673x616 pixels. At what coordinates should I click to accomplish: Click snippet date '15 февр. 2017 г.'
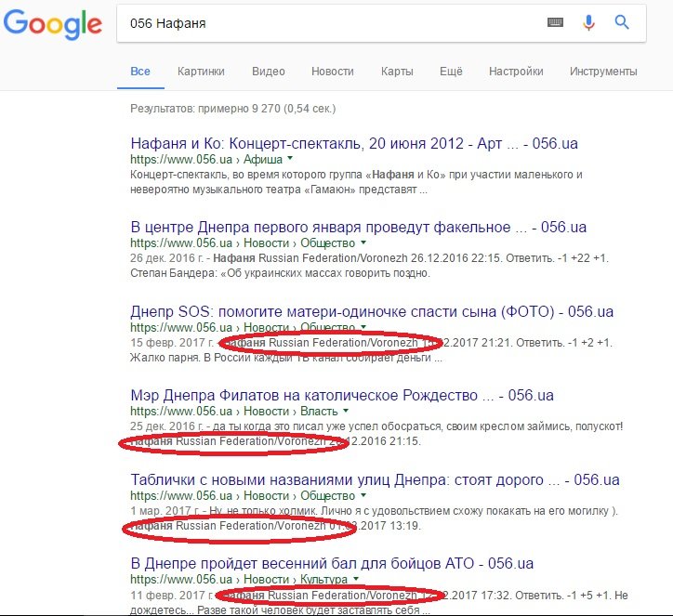coord(172,343)
